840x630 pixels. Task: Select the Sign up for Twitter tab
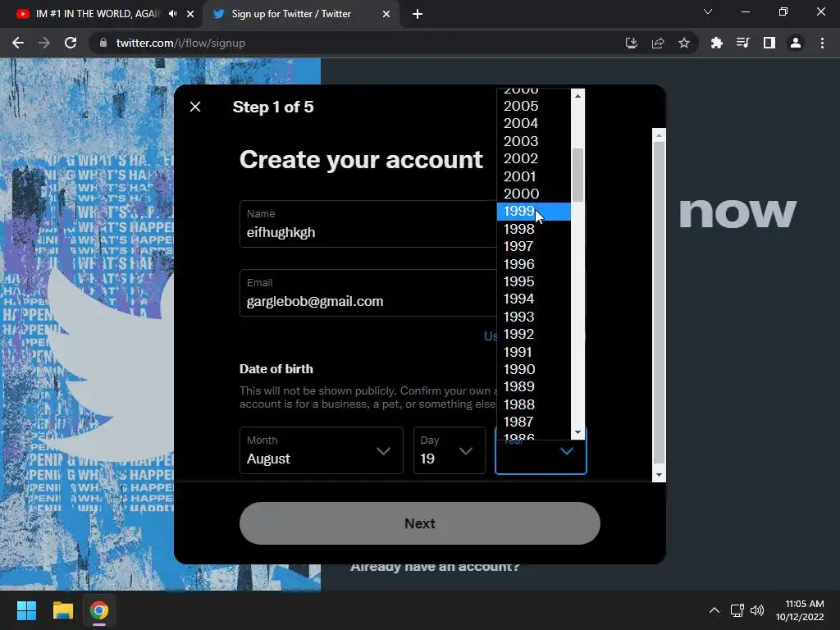pyautogui.click(x=300, y=14)
